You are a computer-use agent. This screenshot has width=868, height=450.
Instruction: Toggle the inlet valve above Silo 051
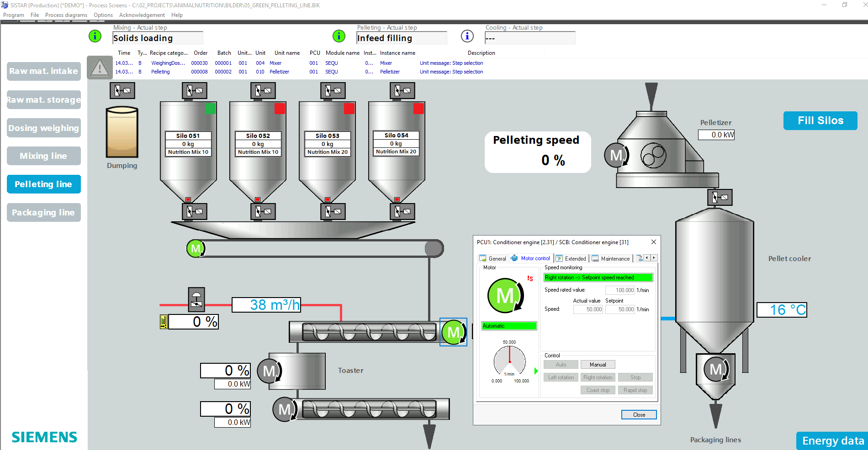tap(195, 90)
